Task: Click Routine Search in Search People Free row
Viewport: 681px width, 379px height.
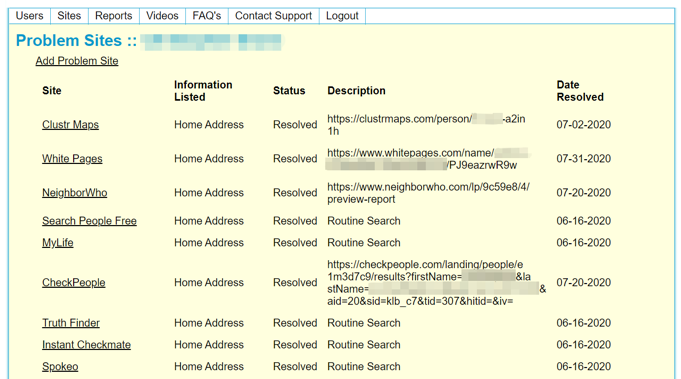Action: [364, 221]
